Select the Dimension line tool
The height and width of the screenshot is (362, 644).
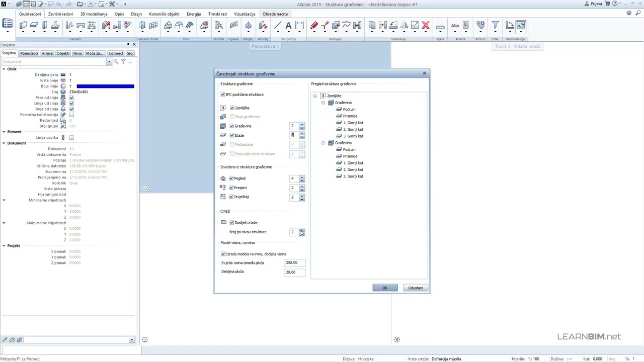click(x=300, y=25)
